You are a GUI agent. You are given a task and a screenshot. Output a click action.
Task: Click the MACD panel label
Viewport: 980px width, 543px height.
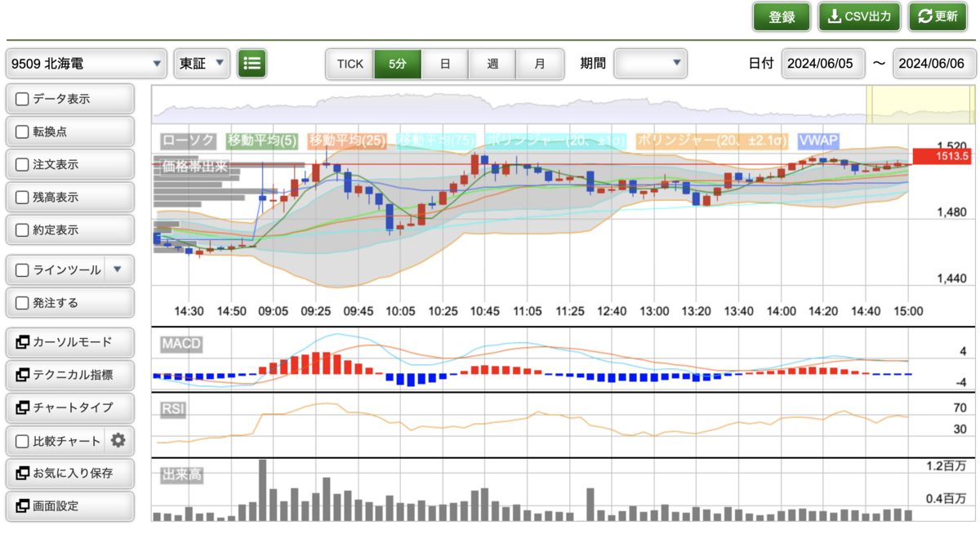(x=180, y=345)
